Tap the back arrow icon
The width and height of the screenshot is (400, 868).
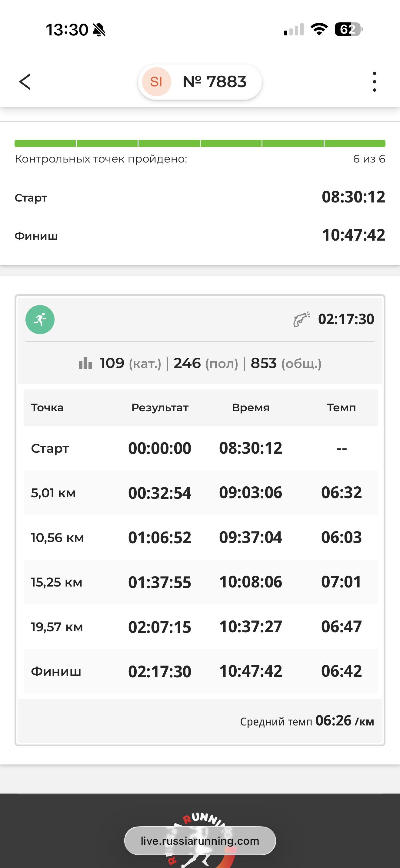25,82
